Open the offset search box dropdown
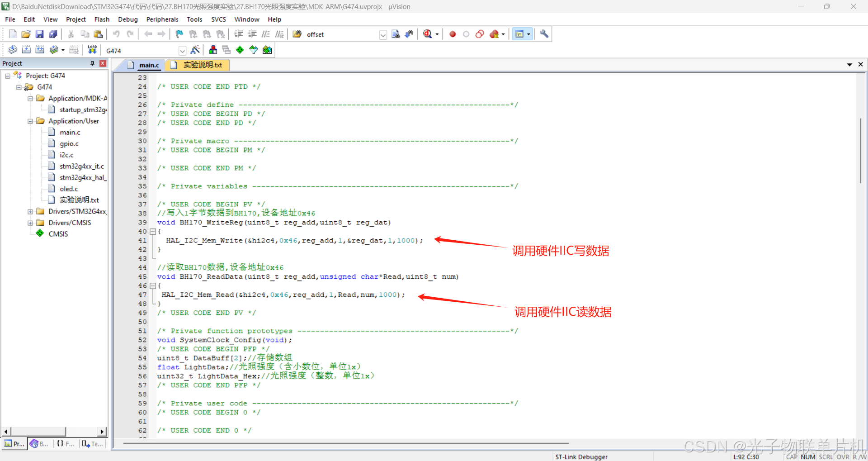This screenshot has height=461, width=868. tap(383, 35)
